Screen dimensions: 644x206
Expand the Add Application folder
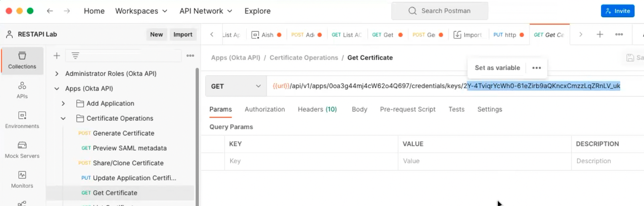(63, 103)
